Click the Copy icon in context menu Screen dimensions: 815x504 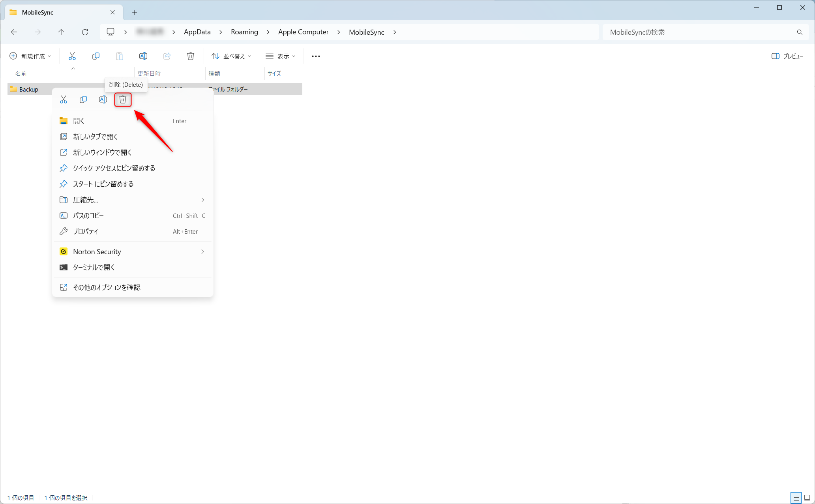83,99
